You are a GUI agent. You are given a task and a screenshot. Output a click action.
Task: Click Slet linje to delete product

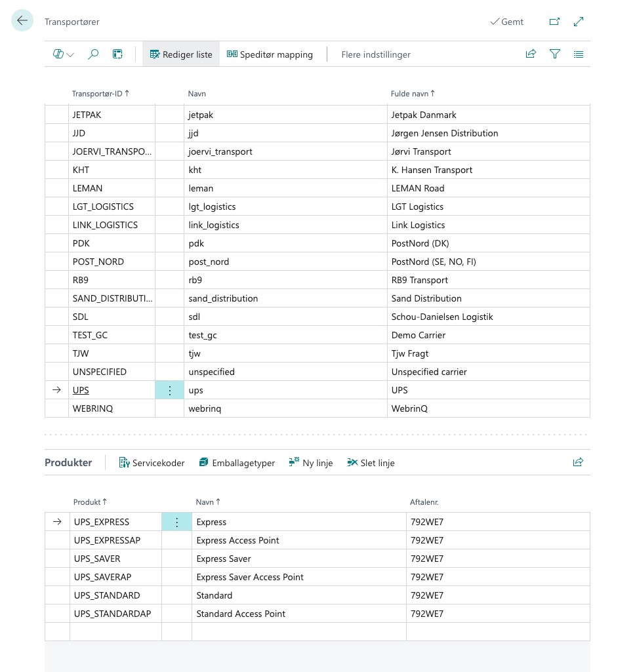click(x=371, y=463)
